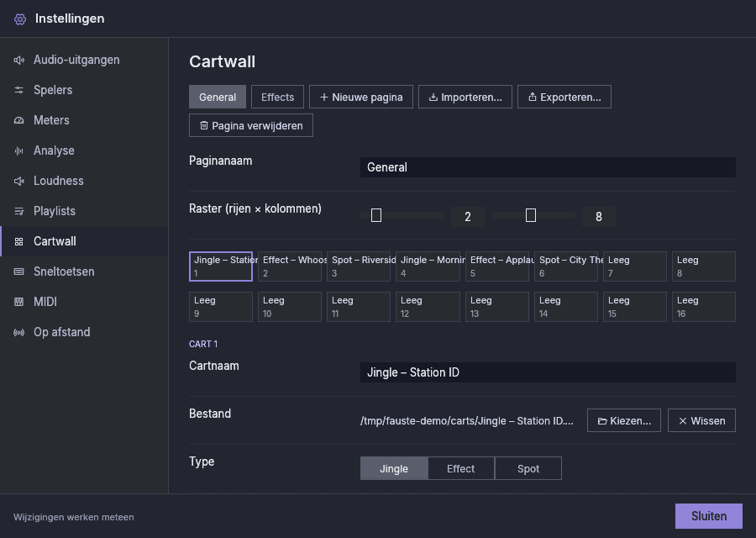Click the Sneltoetsen keyboard icon

[18, 272]
